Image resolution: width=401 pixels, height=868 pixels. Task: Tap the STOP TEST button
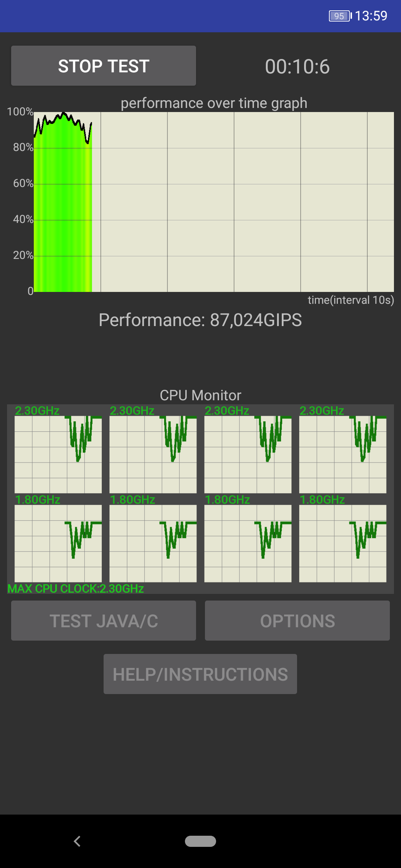104,66
